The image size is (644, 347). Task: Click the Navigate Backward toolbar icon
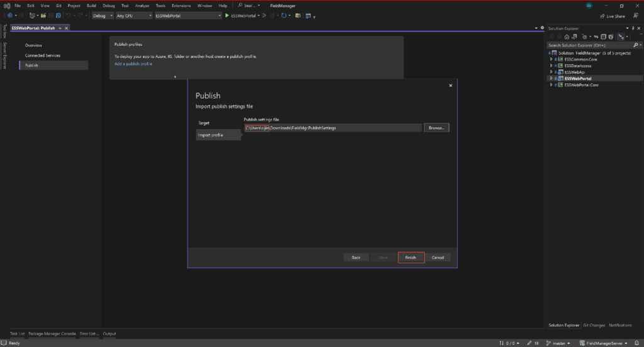pyautogui.click(x=10, y=16)
